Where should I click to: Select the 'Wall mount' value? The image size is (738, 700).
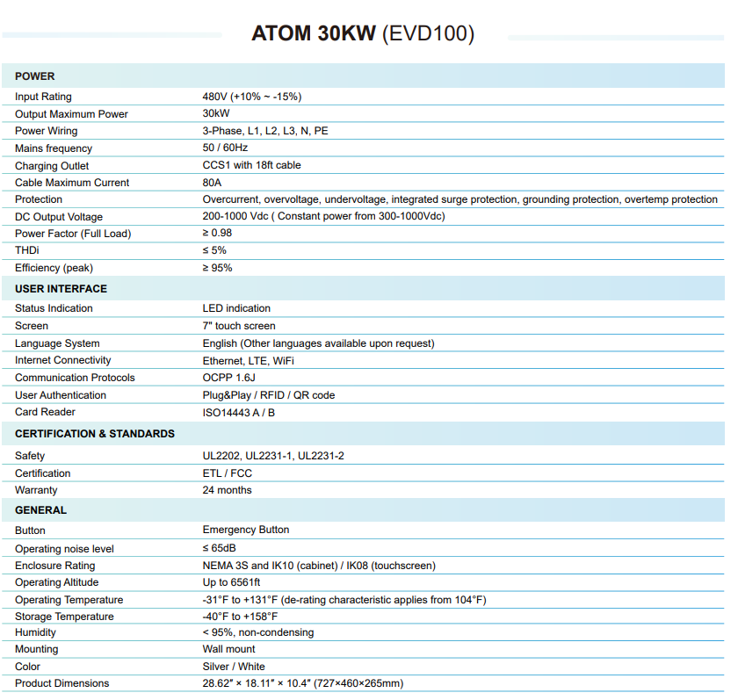coord(228,649)
